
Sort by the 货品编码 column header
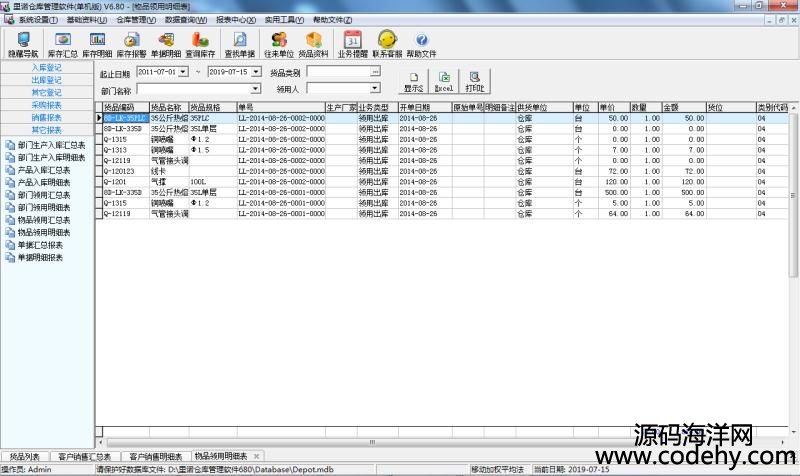tap(126, 108)
